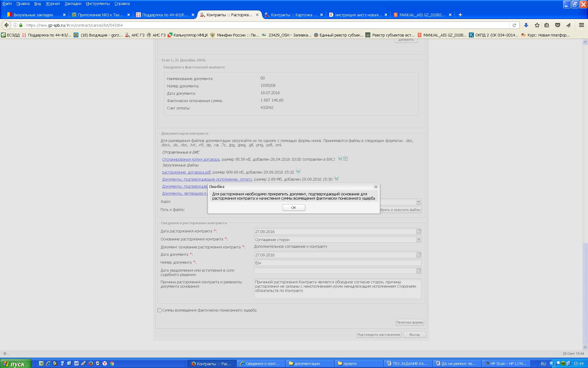This screenshot has width=588, height=368.
Task: Show bookmarks list icon next to star
Action: pyautogui.click(x=547, y=25)
